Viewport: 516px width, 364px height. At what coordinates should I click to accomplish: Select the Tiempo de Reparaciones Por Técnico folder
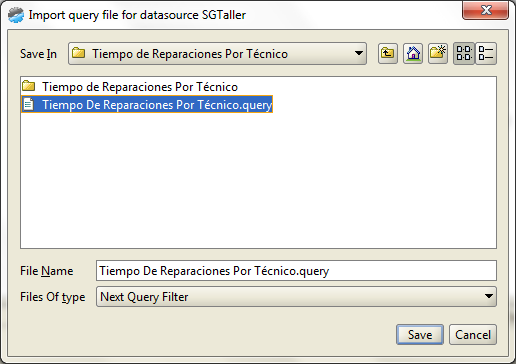click(130, 87)
